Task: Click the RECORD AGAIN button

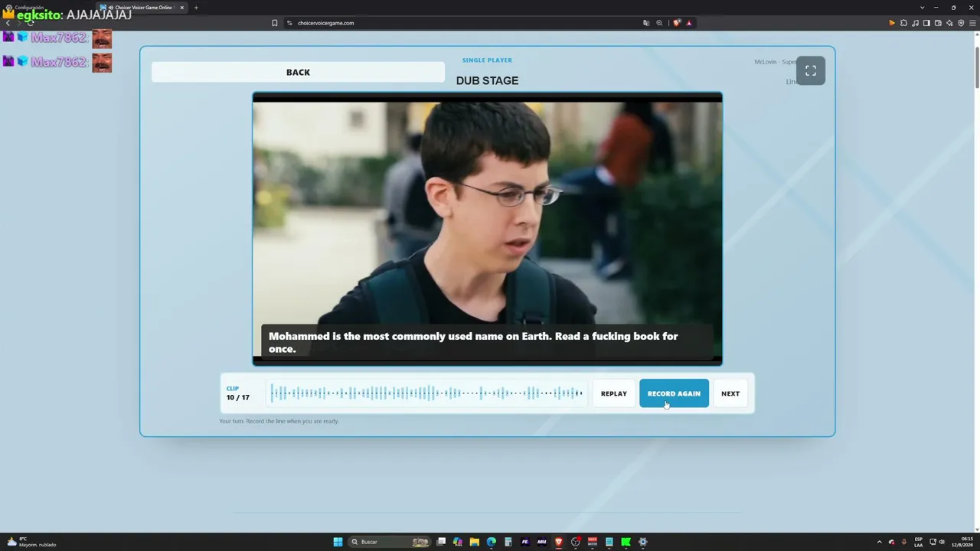Action: 674,393
